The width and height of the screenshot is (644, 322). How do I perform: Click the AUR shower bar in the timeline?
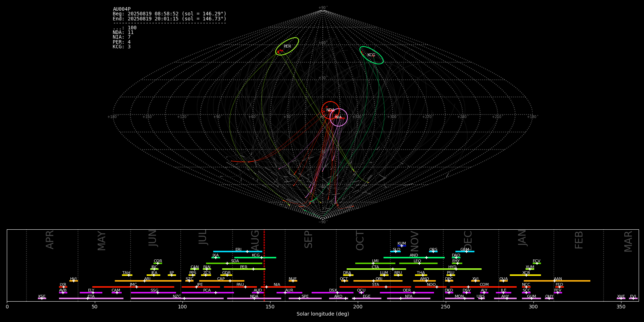pos(289,293)
